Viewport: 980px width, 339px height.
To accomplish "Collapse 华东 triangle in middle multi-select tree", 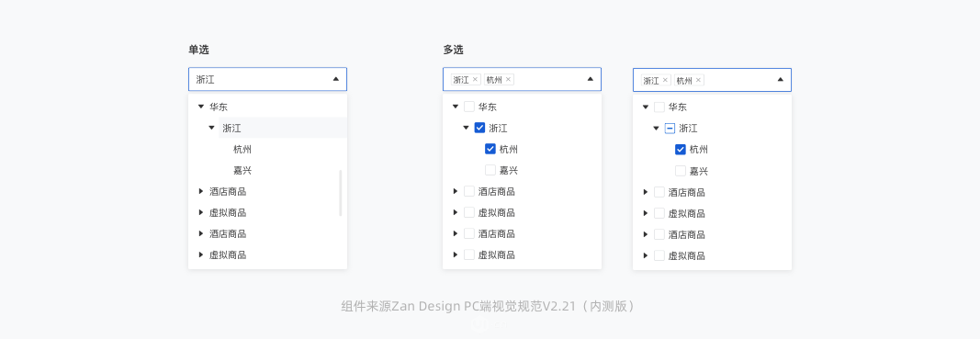I will coord(455,107).
